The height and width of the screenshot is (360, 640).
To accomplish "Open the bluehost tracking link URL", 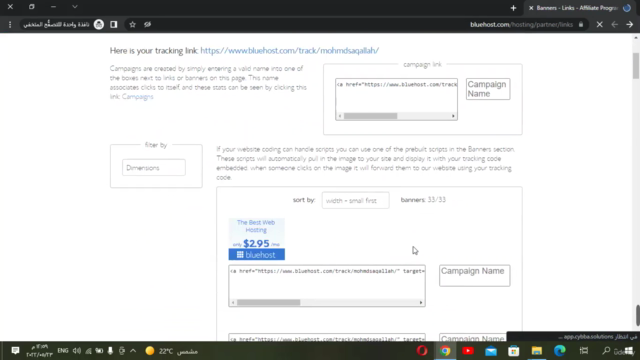I will click(x=289, y=51).
